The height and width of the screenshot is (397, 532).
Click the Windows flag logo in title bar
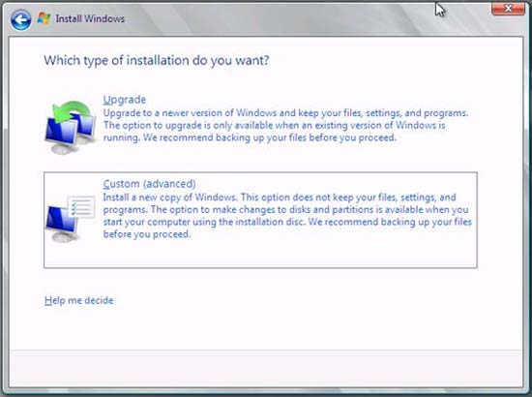(44, 18)
